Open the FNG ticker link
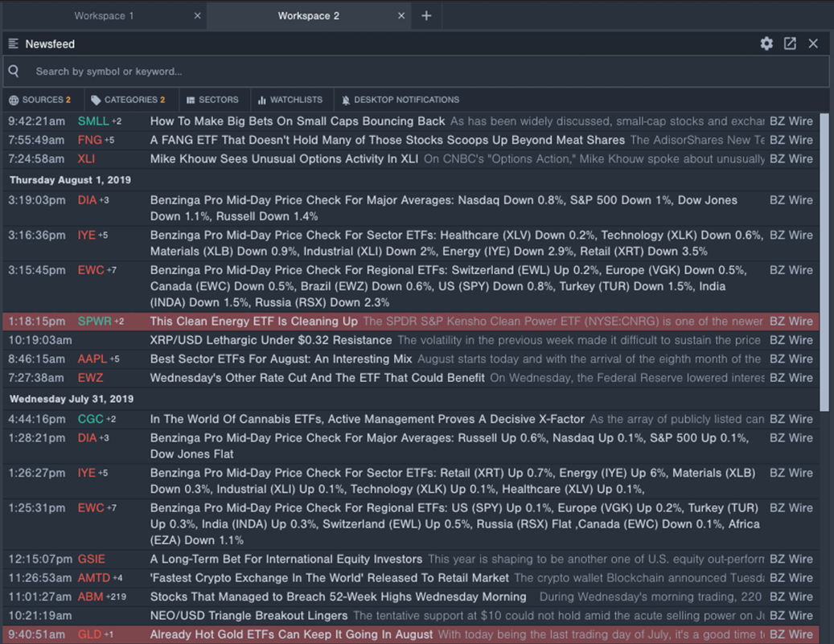The width and height of the screenshot is (834, 644). point(90,141)
